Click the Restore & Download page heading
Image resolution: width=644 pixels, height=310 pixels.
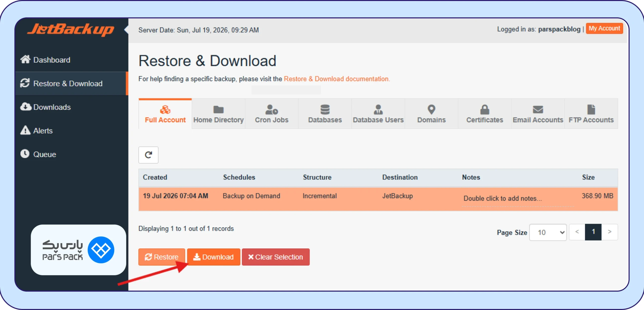(207, 61)
